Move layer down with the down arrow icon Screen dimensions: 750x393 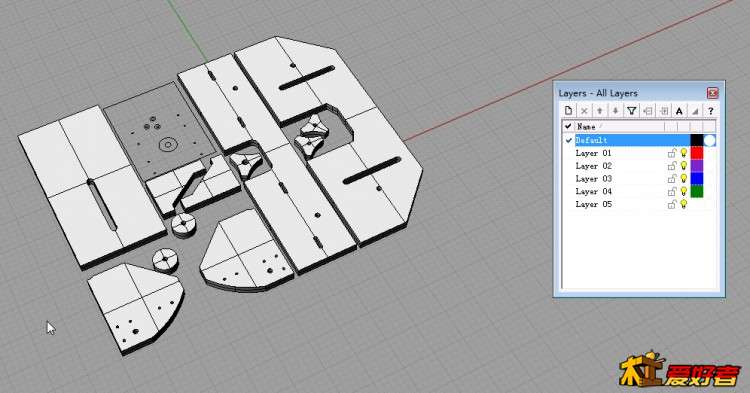(x=616, y=111)
